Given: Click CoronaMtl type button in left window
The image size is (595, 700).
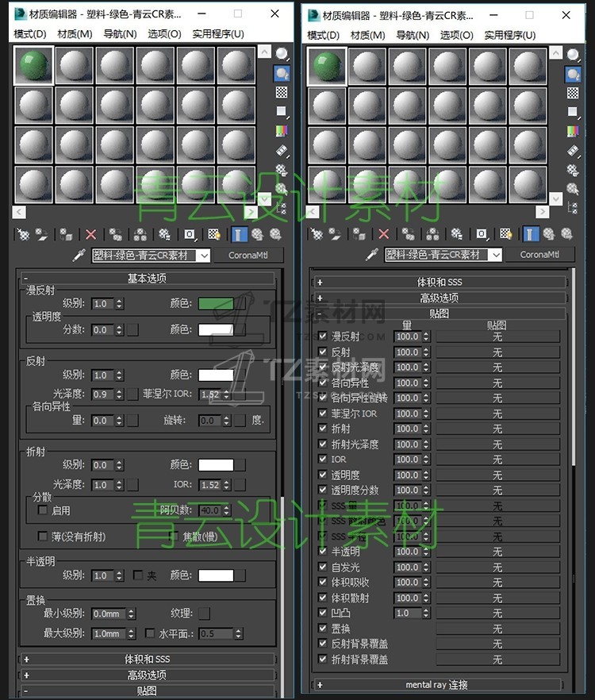Looking at the screenshot, I should [248, 256].
